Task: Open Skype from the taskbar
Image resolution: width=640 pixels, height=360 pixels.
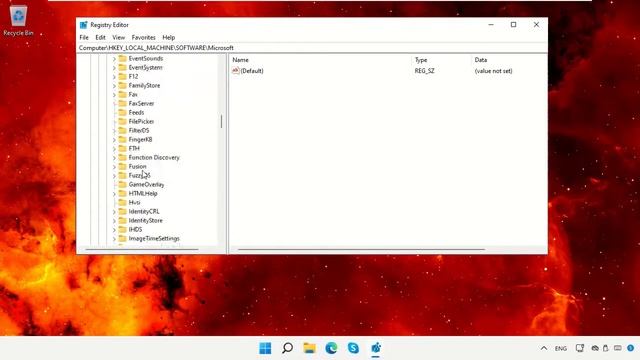Action: click(353, 348)
